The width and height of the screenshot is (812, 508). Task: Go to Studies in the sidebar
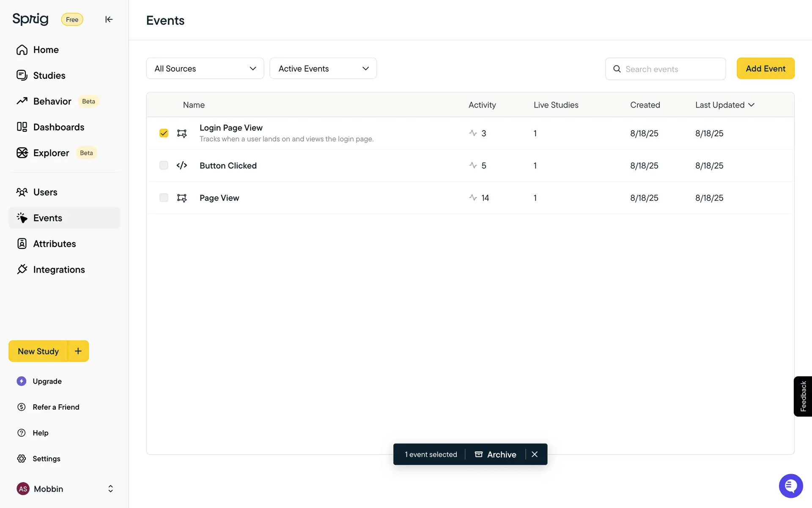click(49, 75)
